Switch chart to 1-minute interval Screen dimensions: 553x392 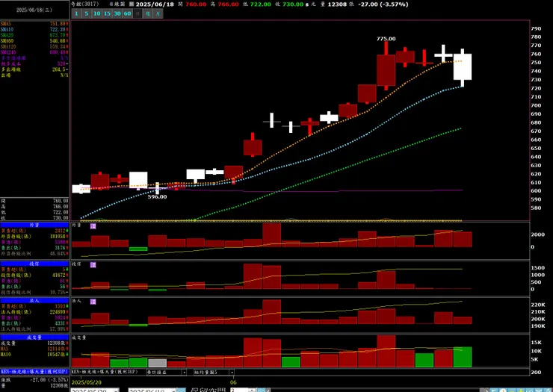[x=76, y=13]
